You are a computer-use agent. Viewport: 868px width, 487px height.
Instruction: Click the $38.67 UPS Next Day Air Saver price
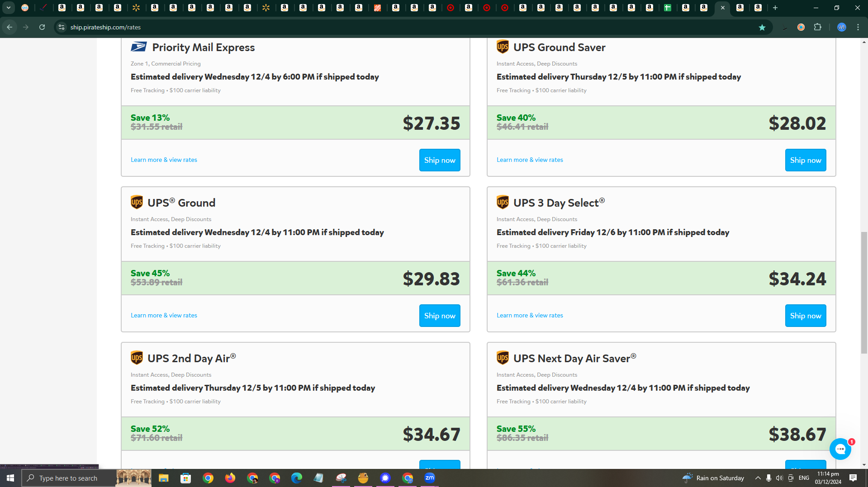(x=797, y=434)
